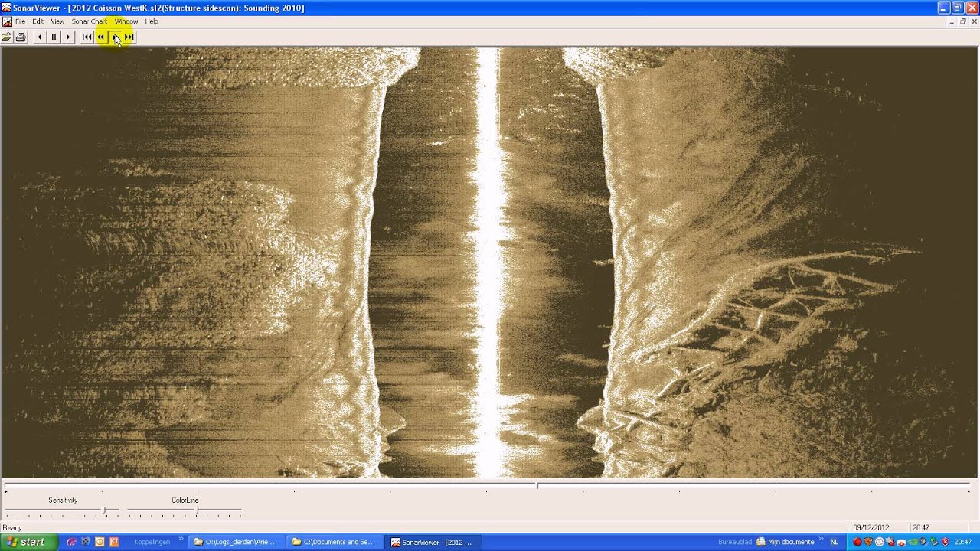This screenshot has width=980, height=551.
Task: Play the sonar log forward
Action: 68,37
